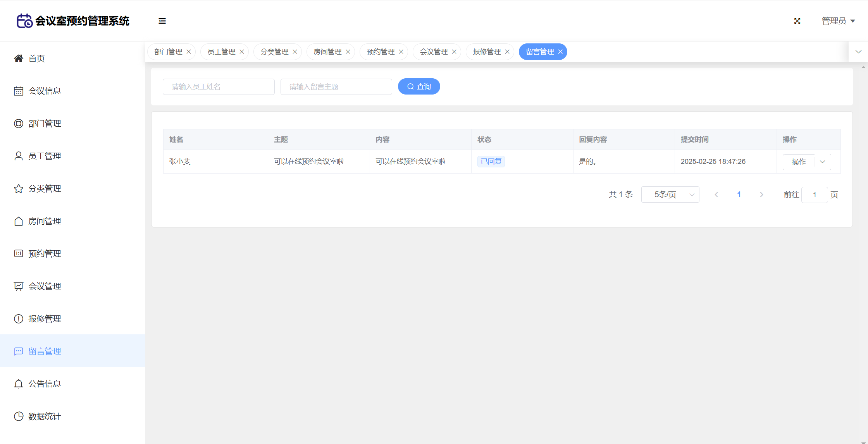868x444 pixels.
Task: Open 报修管理 via its warning icon
Action: 19,319
